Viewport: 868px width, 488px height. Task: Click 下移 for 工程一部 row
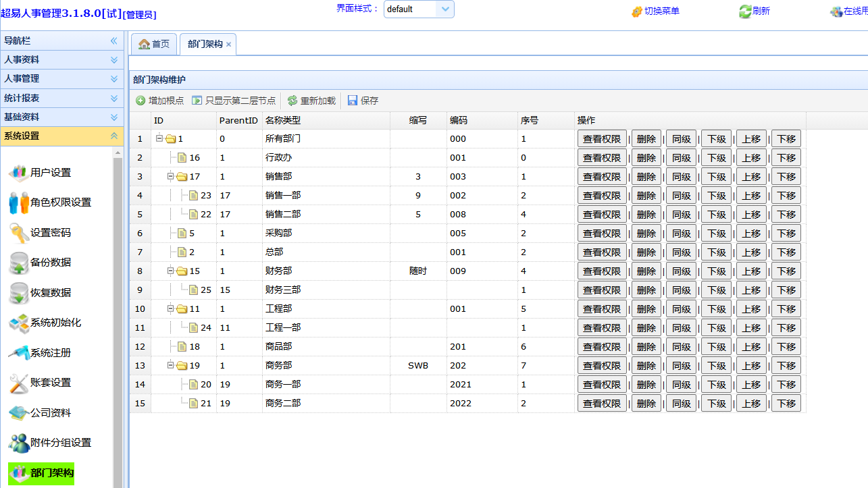pos(786,328)
